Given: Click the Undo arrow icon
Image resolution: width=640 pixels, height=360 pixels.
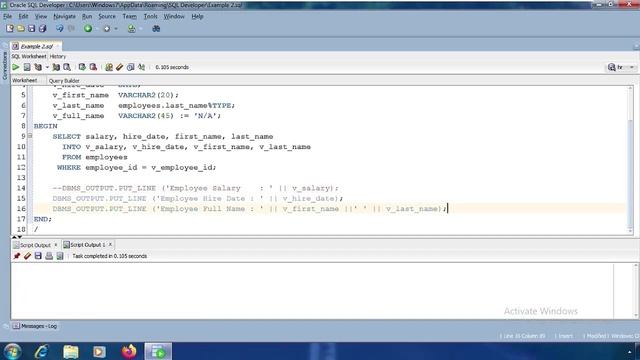Looking at the screenshot, I should pos(60,29).
